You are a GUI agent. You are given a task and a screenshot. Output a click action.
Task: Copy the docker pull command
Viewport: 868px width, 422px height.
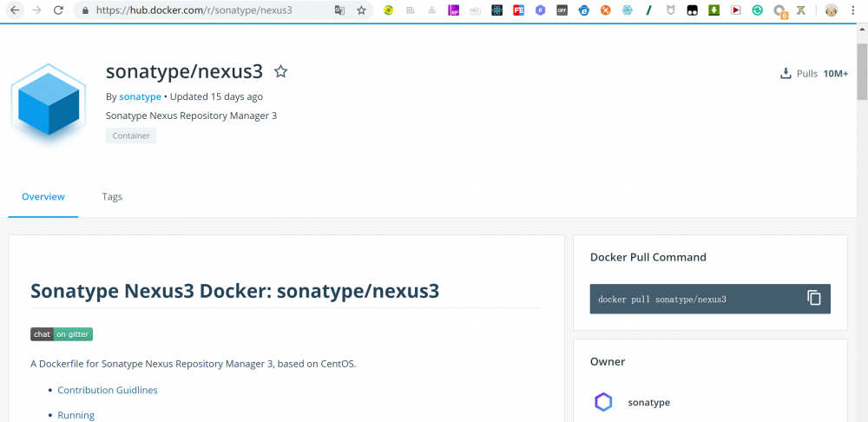814,298
